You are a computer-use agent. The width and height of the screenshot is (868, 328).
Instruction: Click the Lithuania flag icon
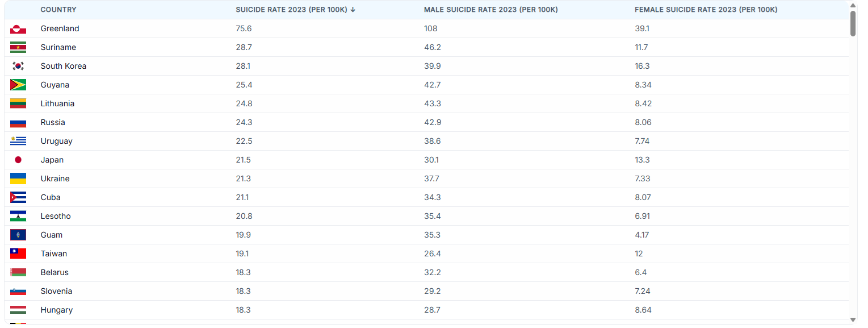pos(18,104)
